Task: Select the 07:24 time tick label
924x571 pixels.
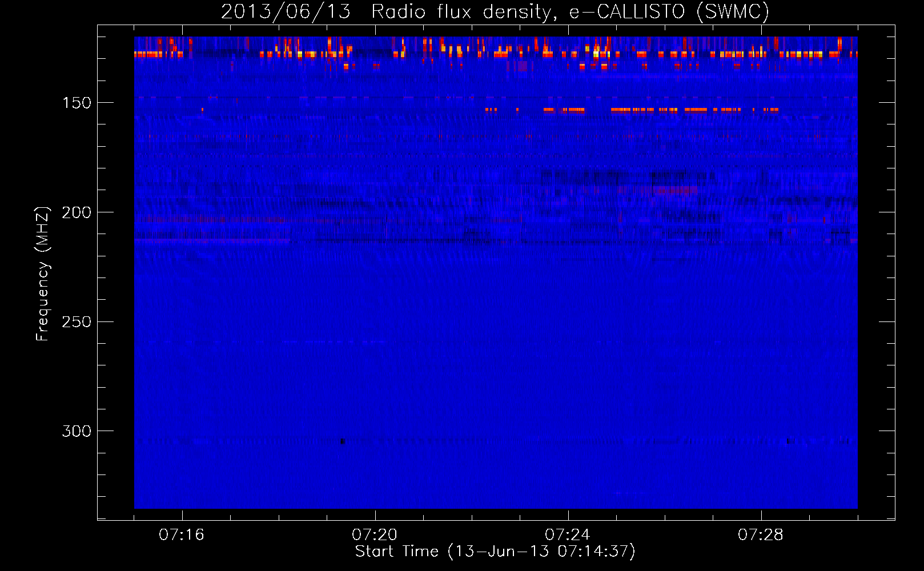Action: [568, 535]
